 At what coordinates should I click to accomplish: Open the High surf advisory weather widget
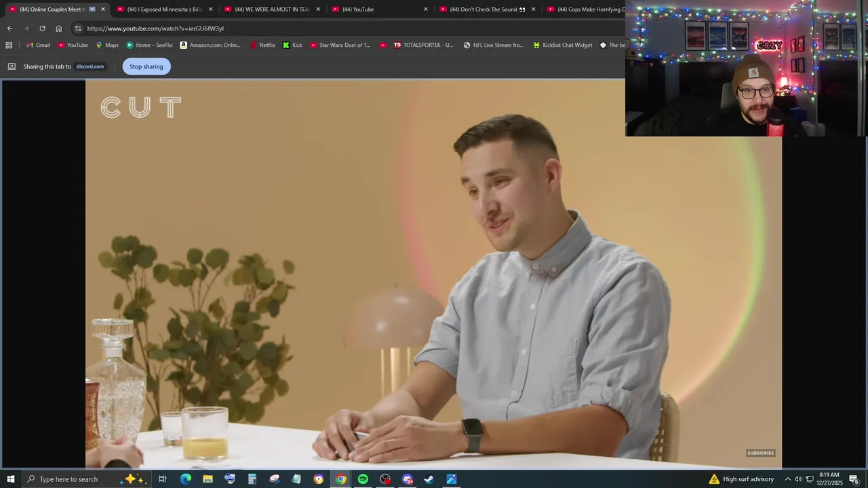point(741,479)
